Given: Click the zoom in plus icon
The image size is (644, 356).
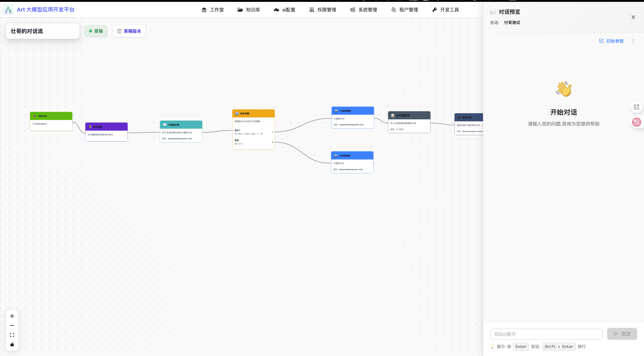Looking at the screenshot, I should tap(12, 316).
